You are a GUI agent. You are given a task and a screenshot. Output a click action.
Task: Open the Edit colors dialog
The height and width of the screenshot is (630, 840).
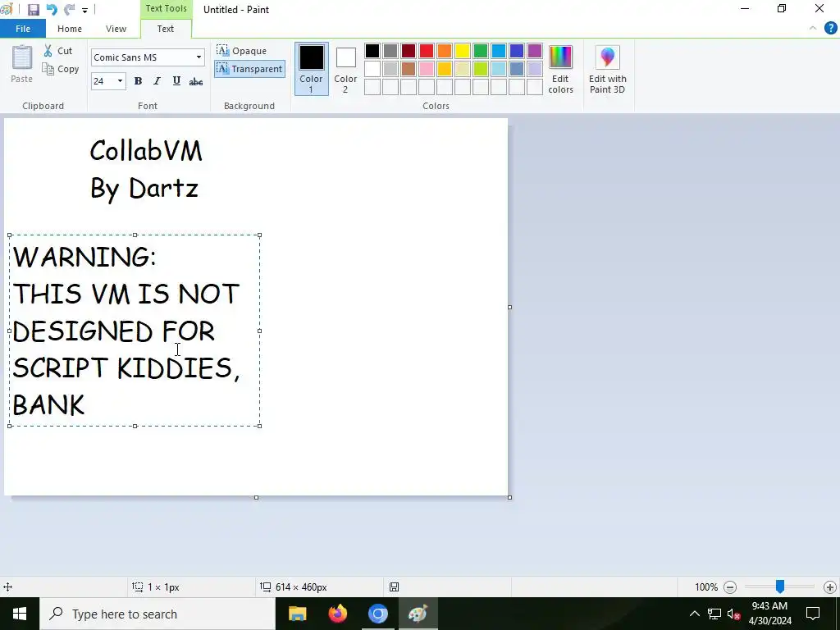(x=560, y=69)
